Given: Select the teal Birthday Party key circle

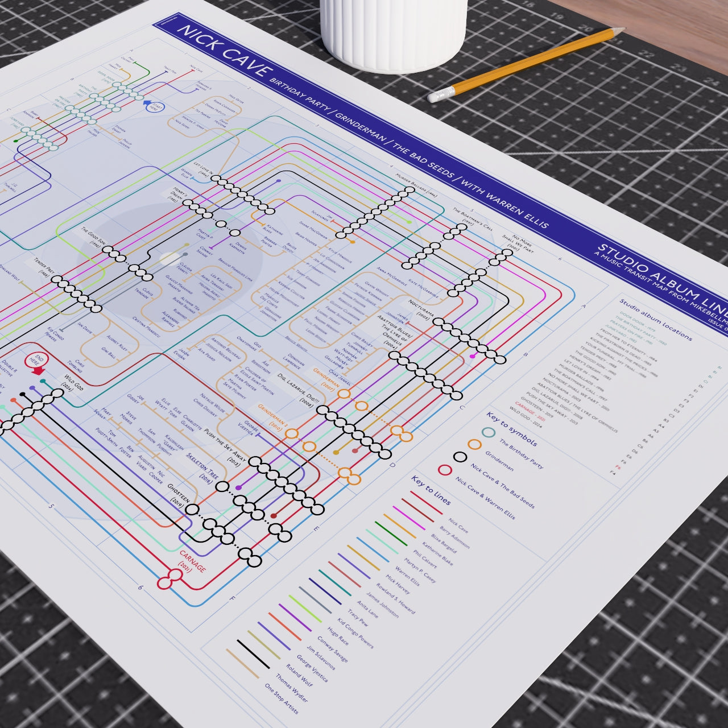Looking at the screenshot, I should [x=489, y=432].
